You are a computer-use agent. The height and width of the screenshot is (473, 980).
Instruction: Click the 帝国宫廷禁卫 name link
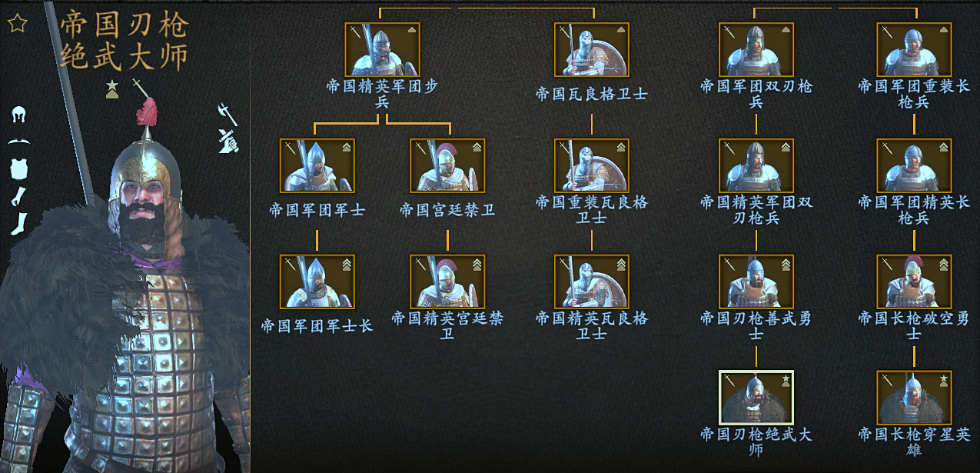click(x=447, y=210)
